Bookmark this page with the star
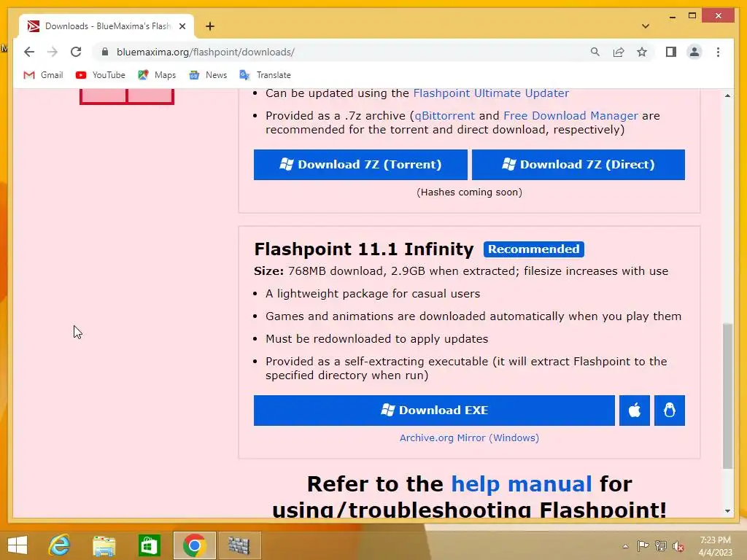 tap(642, 52)
